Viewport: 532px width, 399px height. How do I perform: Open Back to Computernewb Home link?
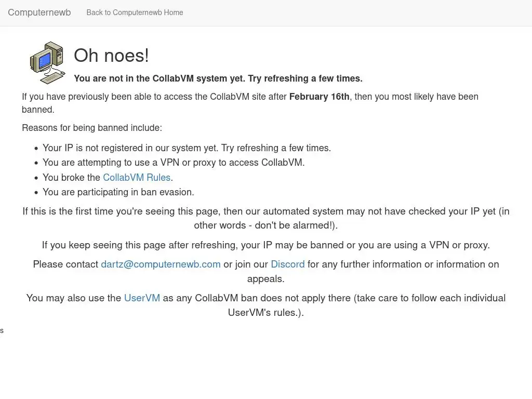tap(135, 12)
